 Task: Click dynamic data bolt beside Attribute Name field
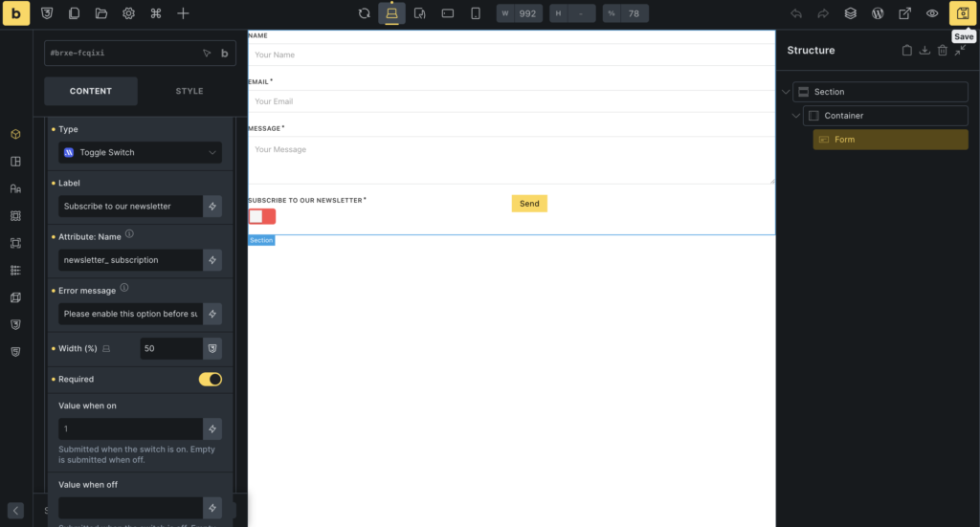(x=212, y=260)
